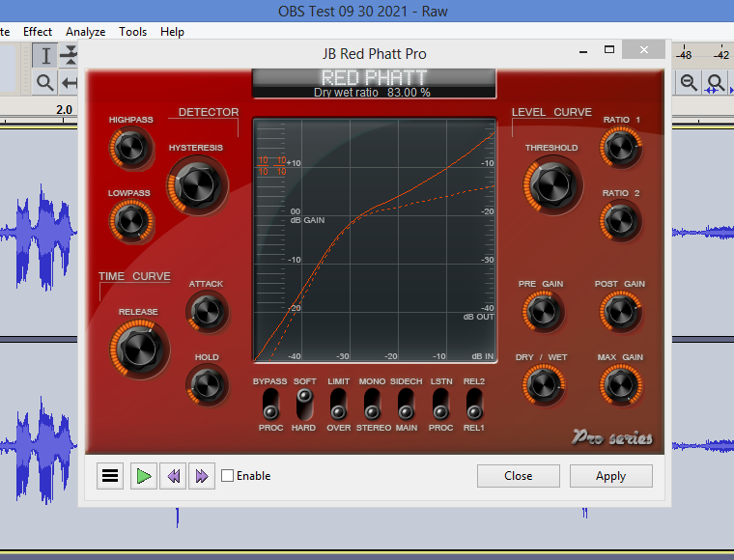Viewport: 734px width, 560px height.
Task: Flip the MONO / STEREO switch
Action: point(372,405)
